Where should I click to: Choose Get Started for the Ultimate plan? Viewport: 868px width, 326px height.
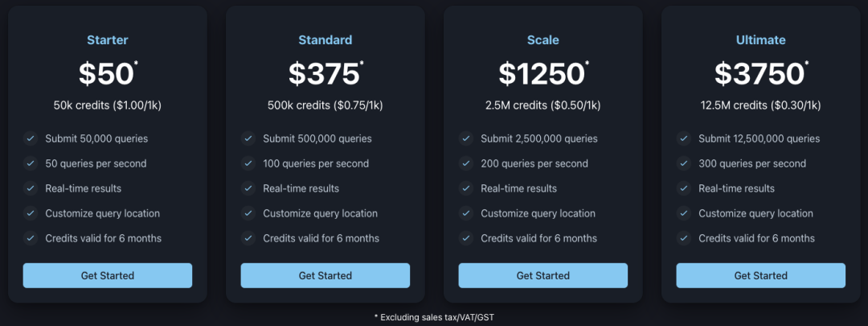tap(760, 275)
